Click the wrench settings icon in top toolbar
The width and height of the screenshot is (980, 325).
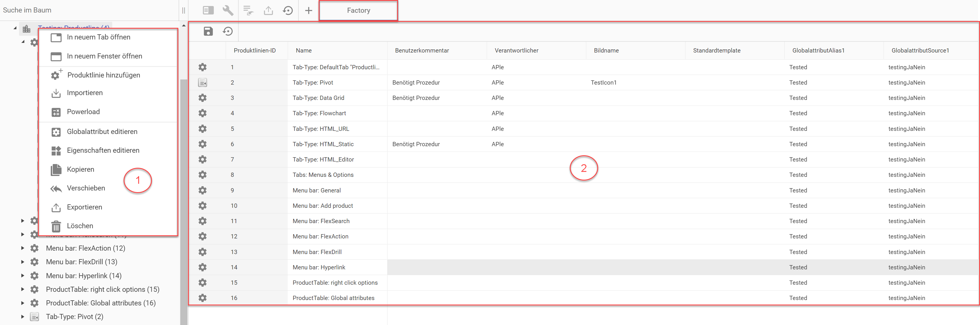tap(228, 10)
